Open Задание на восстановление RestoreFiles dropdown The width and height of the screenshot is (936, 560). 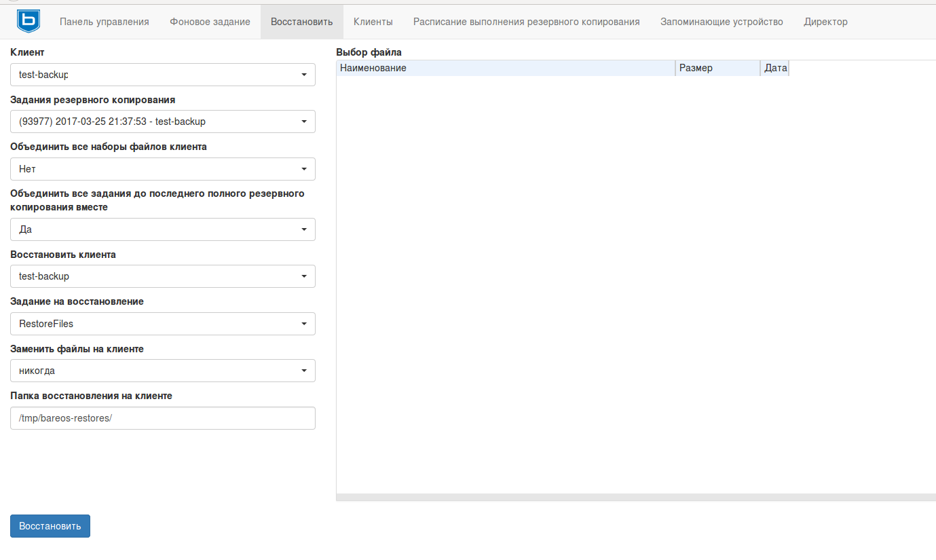[163, 324]
